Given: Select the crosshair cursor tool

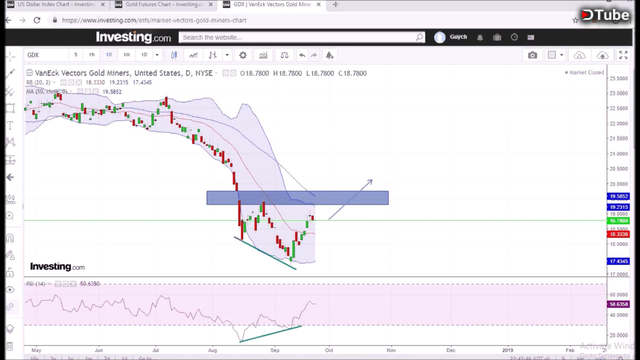Looking at the screenshot, I should pos(11,57).
